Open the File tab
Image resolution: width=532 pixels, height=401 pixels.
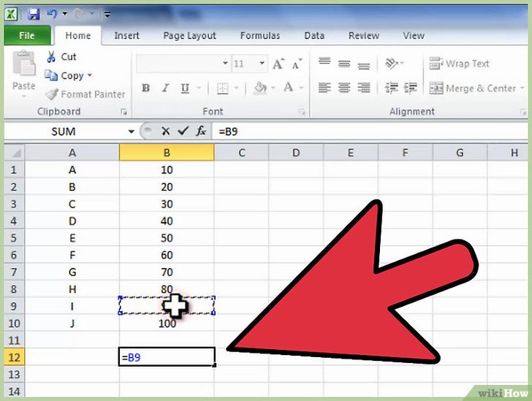click(x=27, y=36)
